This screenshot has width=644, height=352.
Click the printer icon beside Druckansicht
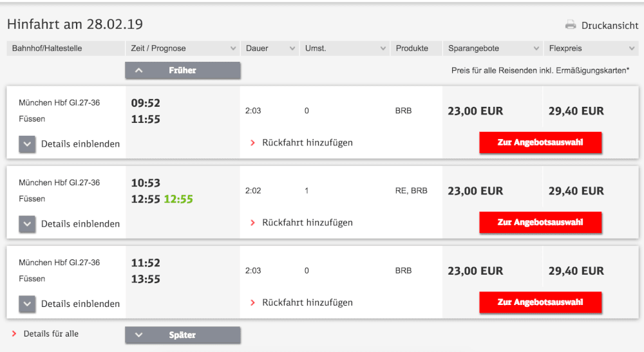pyautogui.click(x=571, y=26)
